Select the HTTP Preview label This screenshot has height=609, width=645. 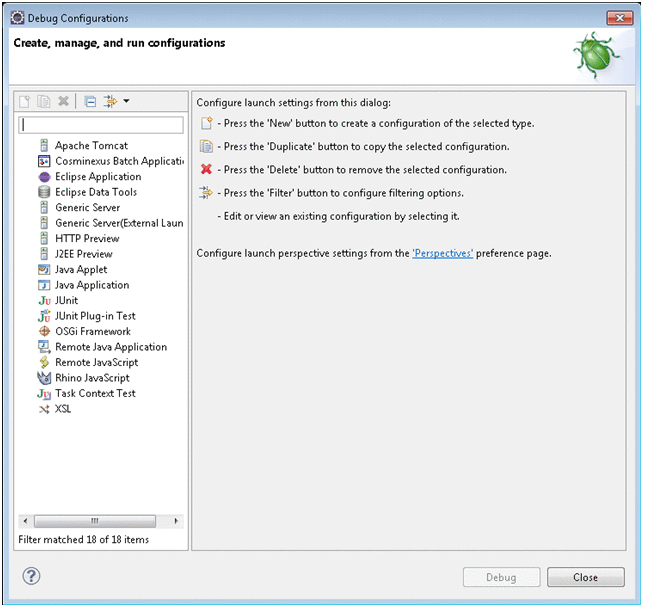tap(87, 239)
